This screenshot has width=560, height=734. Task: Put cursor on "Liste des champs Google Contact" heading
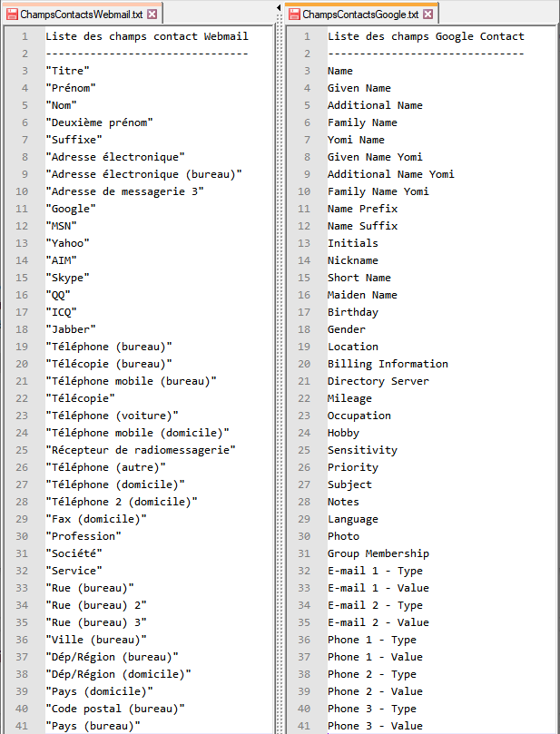pos(426,36)
